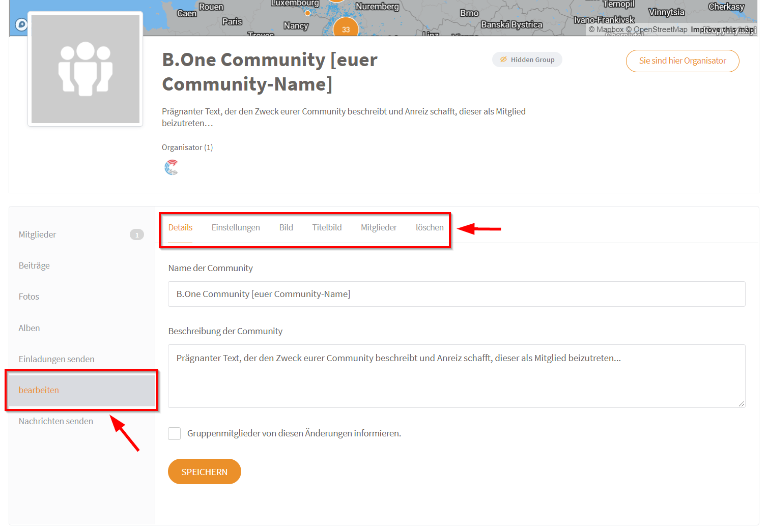Click the orange 33 map cluster marker

coord(346,28)
